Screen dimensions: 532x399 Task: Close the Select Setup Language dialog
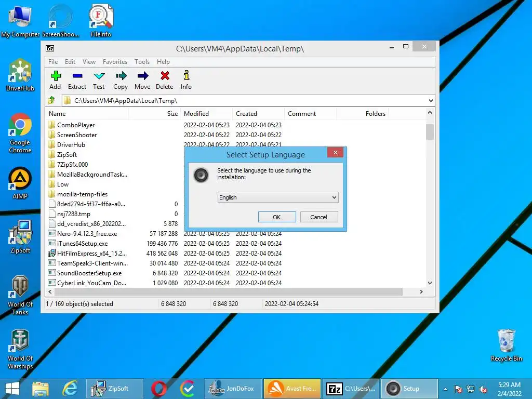336,153
